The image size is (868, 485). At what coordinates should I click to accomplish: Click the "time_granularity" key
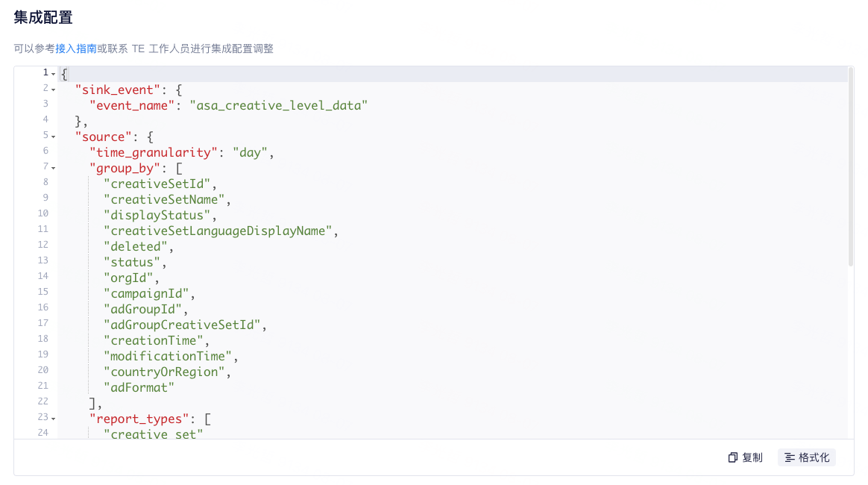[x=154, y=152]
